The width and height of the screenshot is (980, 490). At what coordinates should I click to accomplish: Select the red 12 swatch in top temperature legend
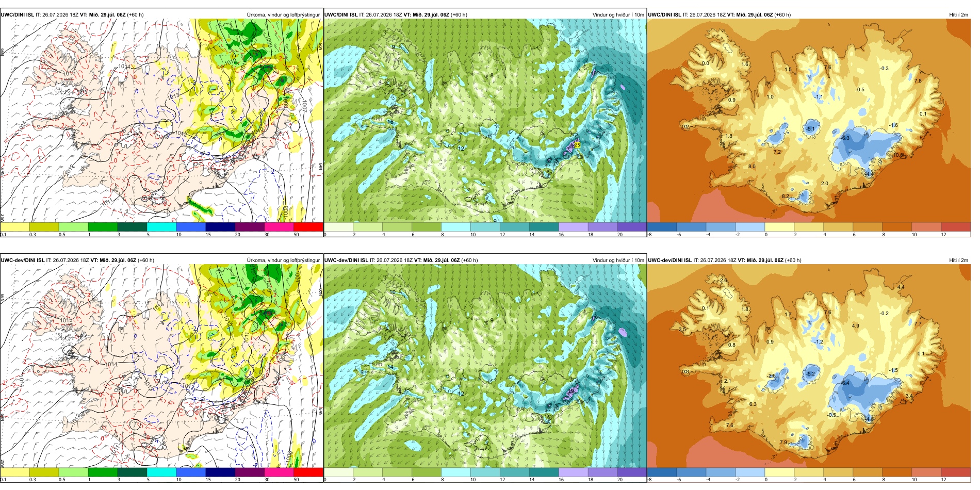(x=956, y=227)
